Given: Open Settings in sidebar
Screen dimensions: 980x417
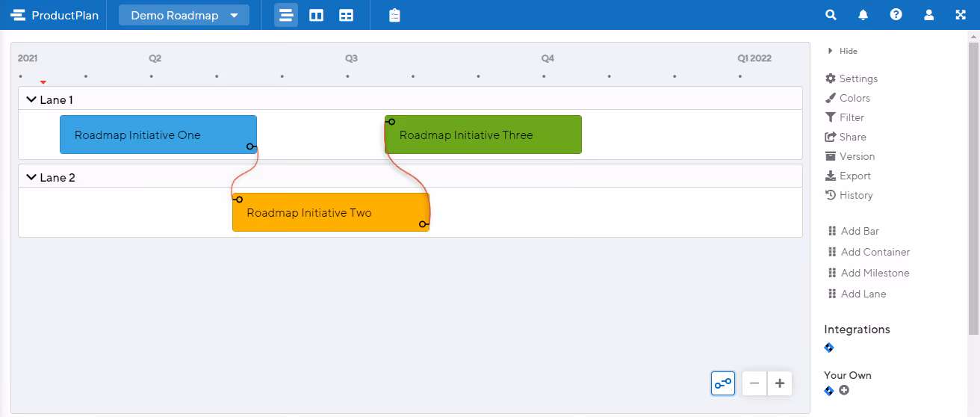Looking at the screenshot, I should (852, 78).
